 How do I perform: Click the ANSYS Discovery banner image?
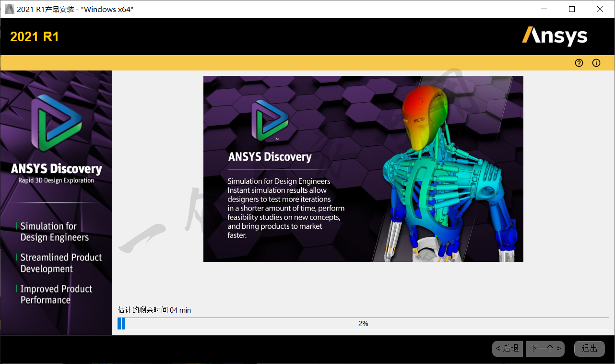tap(363, 169)
